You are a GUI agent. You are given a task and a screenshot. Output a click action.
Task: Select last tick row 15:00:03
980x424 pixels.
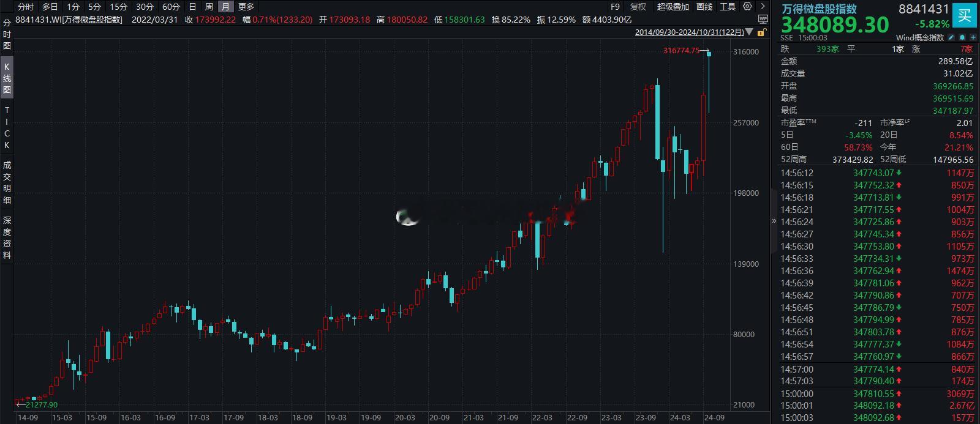pos(877,418)
